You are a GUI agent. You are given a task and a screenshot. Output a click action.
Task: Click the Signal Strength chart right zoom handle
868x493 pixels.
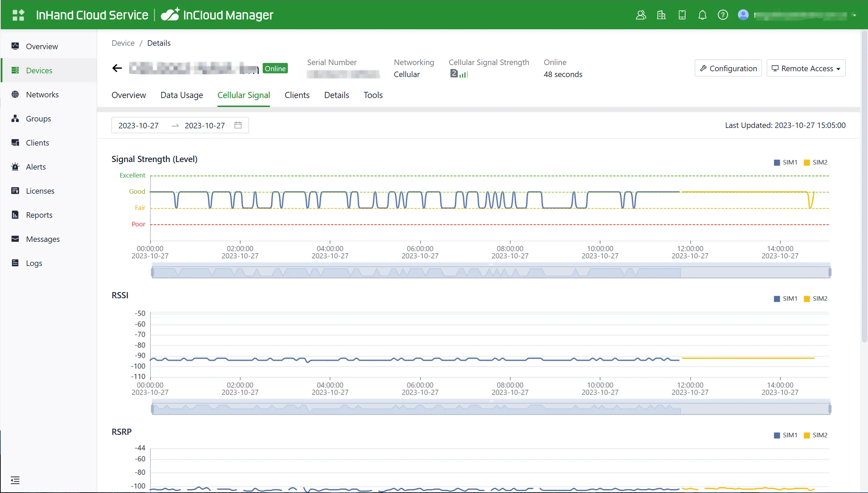(830, 272)
